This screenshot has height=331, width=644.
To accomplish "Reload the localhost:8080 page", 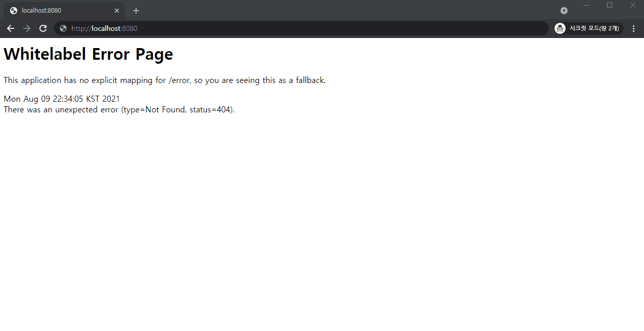I will (x=43, y=28).
